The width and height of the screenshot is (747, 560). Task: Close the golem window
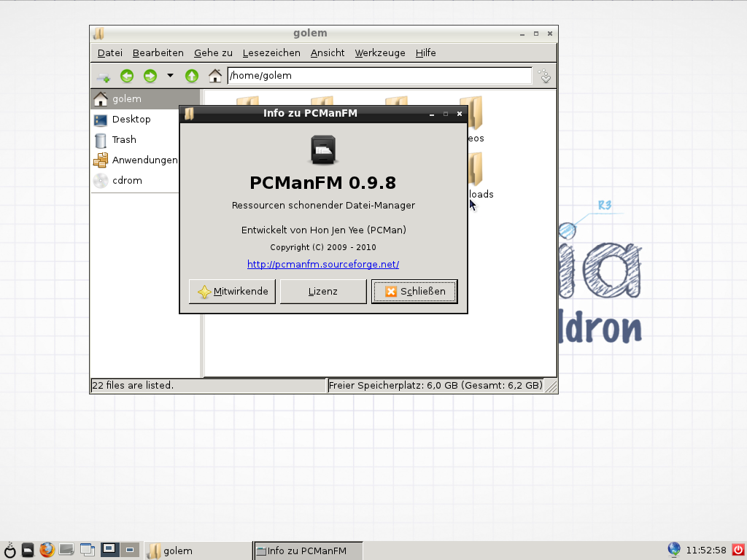click(x=550, y=34)
